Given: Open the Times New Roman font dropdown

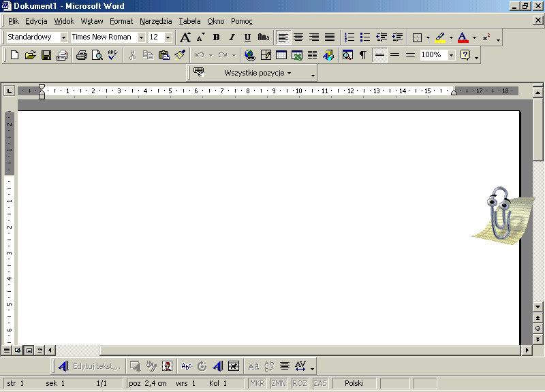Looking at the screenshot, I should coord(142,37).
